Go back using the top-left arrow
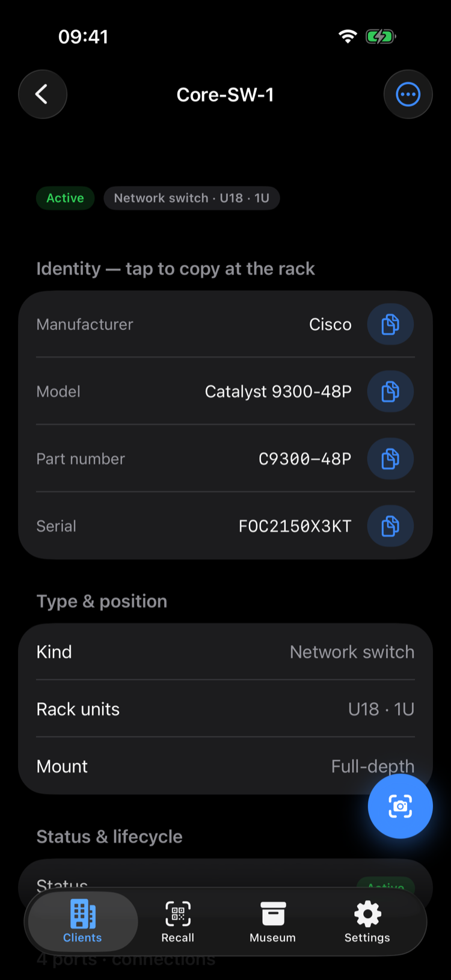The width and height of the screenshot is (451, 980). coord(43,94)
